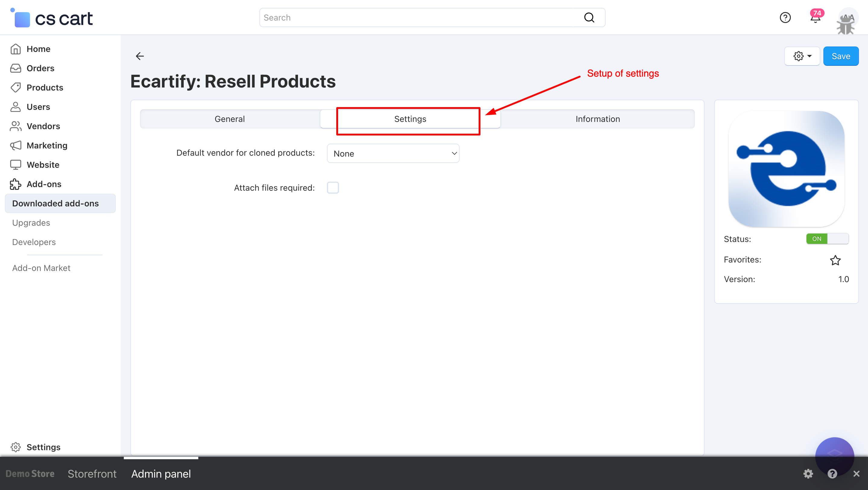Enable the Attach files required checkbox
Screen dimensions: 868x490
333,188
